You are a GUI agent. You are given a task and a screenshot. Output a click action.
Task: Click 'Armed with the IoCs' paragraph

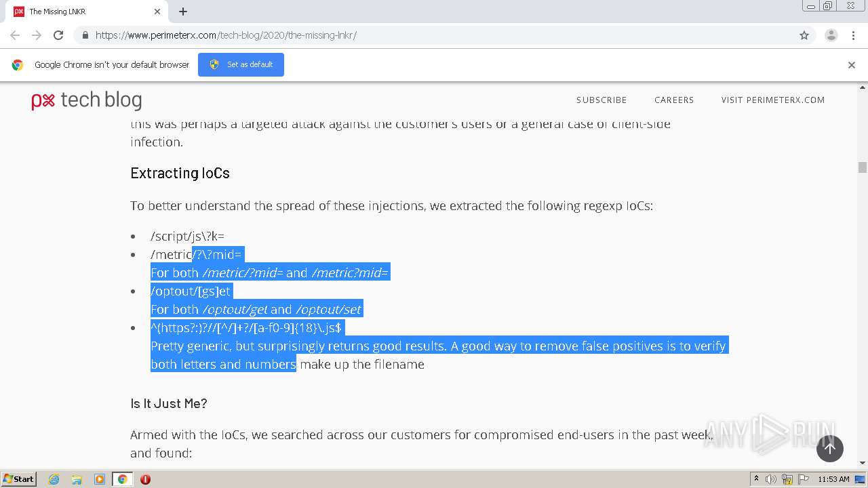[420, 443]
